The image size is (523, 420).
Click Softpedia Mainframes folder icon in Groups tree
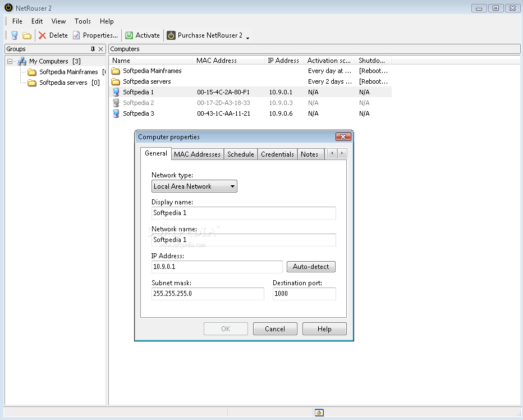[x=32, y=72]
